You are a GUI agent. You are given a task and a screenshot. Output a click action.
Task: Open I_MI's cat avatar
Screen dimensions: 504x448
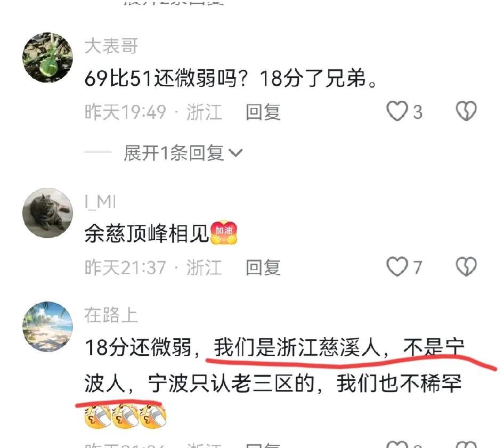point(47,213)
